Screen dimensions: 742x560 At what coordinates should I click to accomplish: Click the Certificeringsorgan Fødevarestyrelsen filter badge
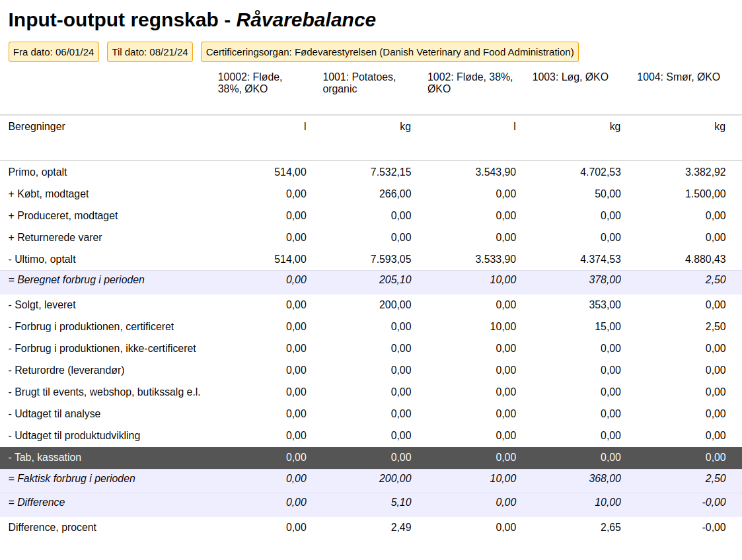pyautogui.click(x=391, y=52)
